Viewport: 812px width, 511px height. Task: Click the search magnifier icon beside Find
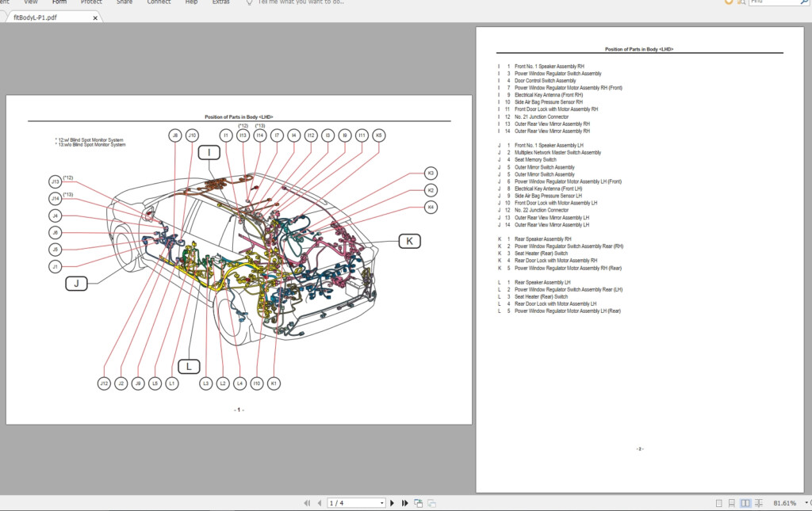pyautogui.click(x=806, y=2)
